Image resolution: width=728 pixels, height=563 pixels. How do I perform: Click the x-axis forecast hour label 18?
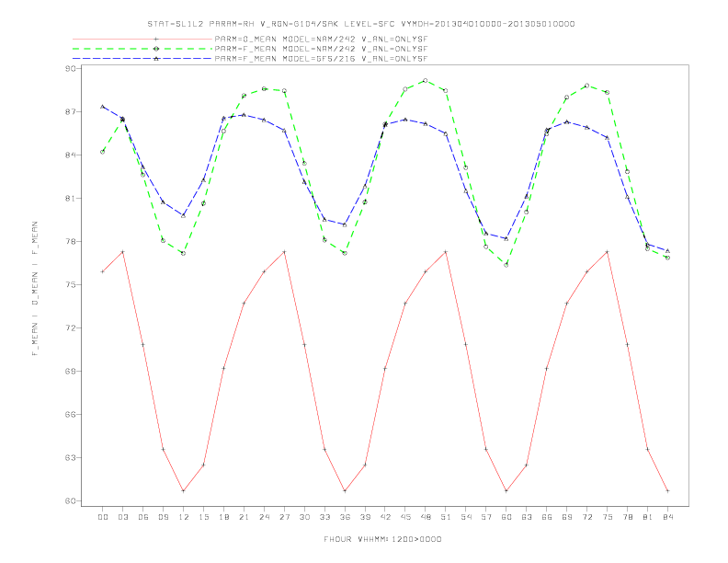point(223,517)
